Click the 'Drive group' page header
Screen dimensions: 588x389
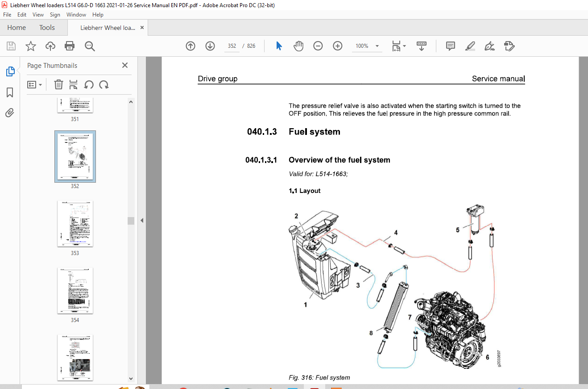pyautogui.click(x=218, y=79)
